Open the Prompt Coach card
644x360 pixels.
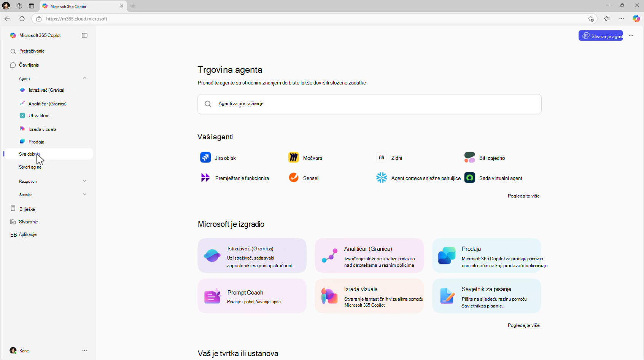[x=252, y=296]
